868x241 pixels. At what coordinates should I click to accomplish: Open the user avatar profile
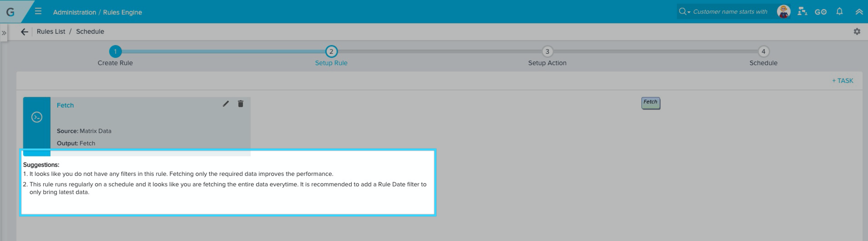pos(783,12)
